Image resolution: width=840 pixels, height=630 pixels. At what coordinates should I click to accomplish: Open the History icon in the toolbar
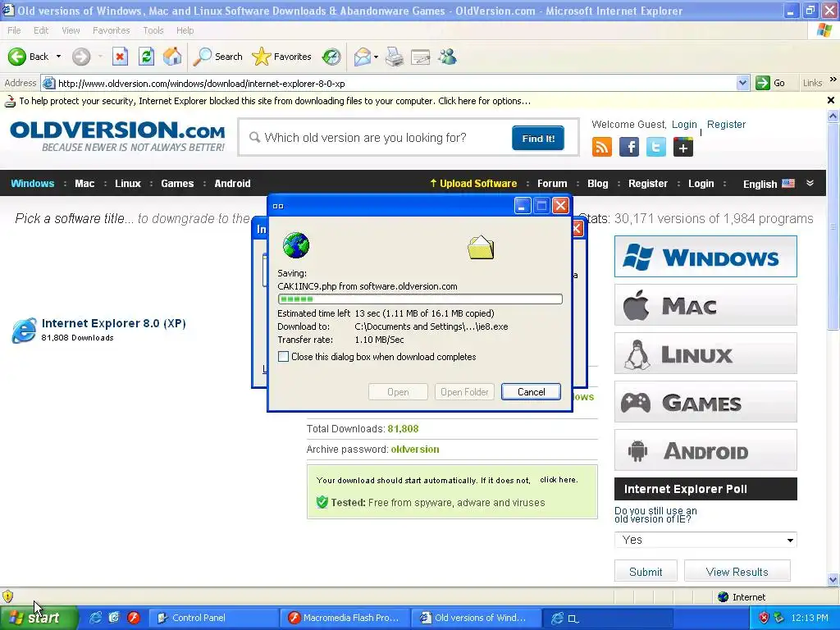click(x=331, y=57)
